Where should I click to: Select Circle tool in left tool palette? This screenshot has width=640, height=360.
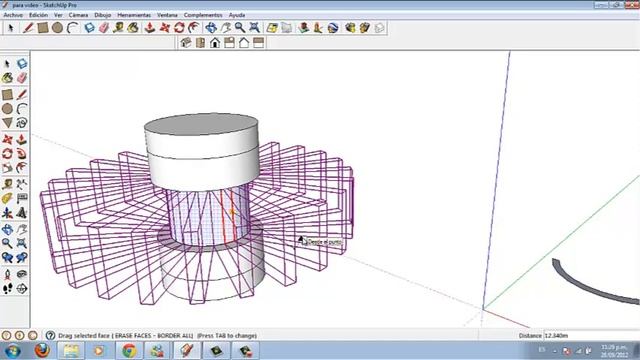tap(7, 109)
